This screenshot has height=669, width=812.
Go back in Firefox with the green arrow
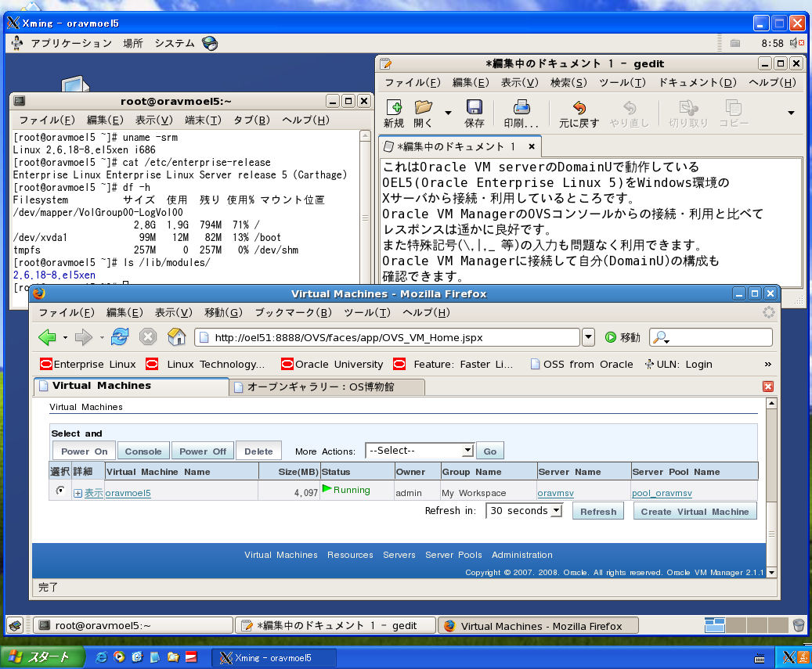47,337
